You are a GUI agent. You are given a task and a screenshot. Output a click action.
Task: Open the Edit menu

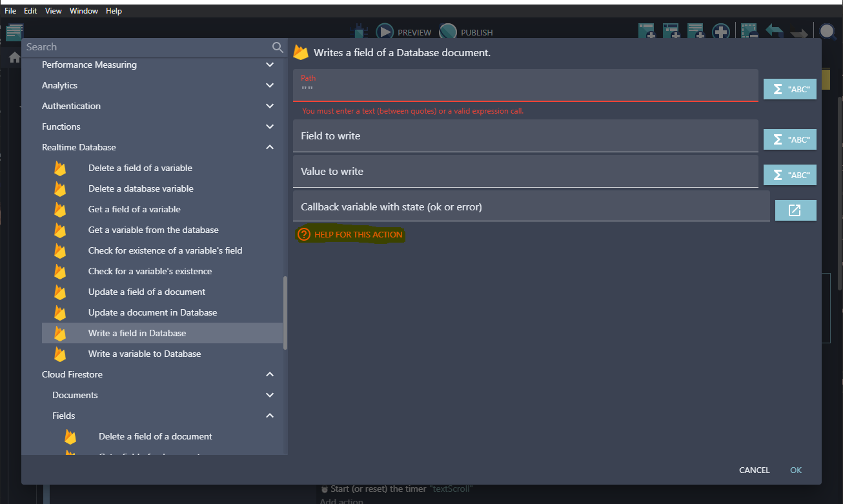pos(30,11)
